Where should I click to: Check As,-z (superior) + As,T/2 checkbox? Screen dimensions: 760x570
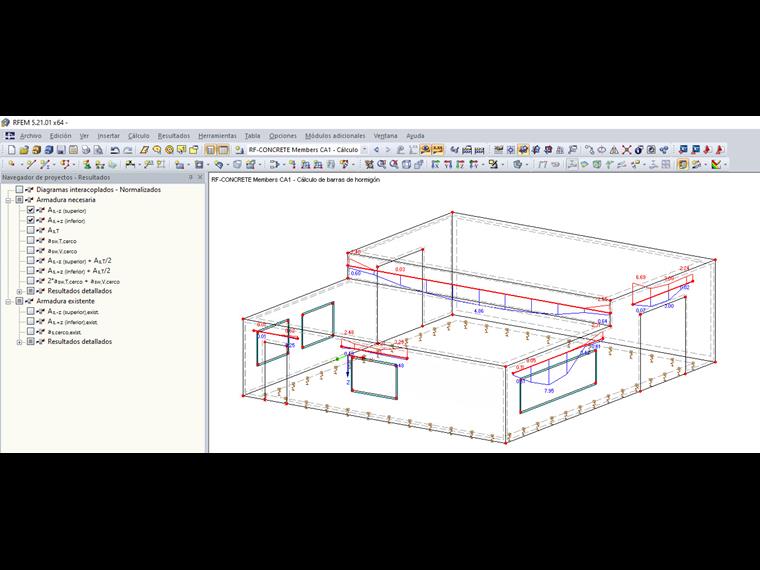(31, 261)
